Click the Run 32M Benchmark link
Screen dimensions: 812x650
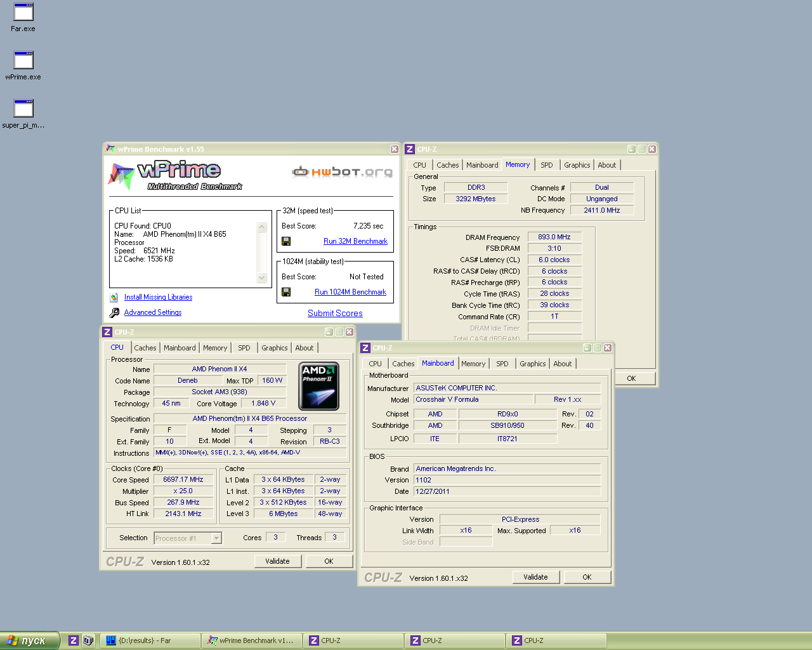(x=355, y=241)
